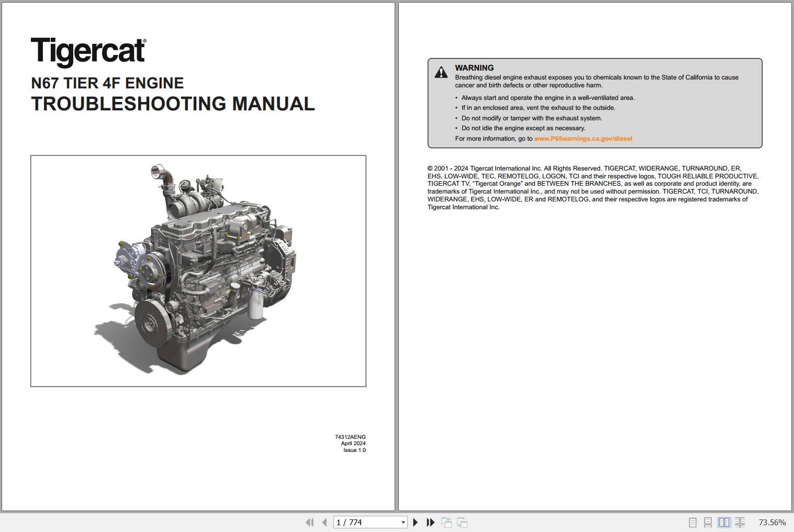Jump to the last page of the manual
Image resolution: width=794 pixels, height=532 pixels.
[430, 522]
